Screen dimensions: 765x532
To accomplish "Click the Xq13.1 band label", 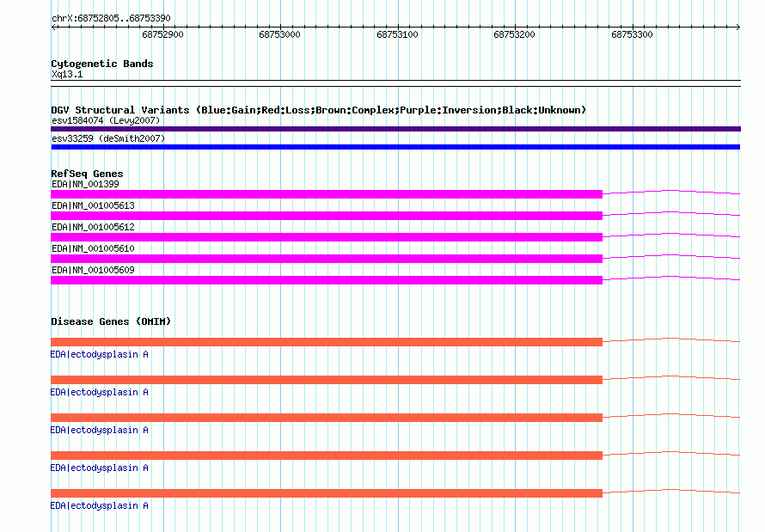I will 67,74.
